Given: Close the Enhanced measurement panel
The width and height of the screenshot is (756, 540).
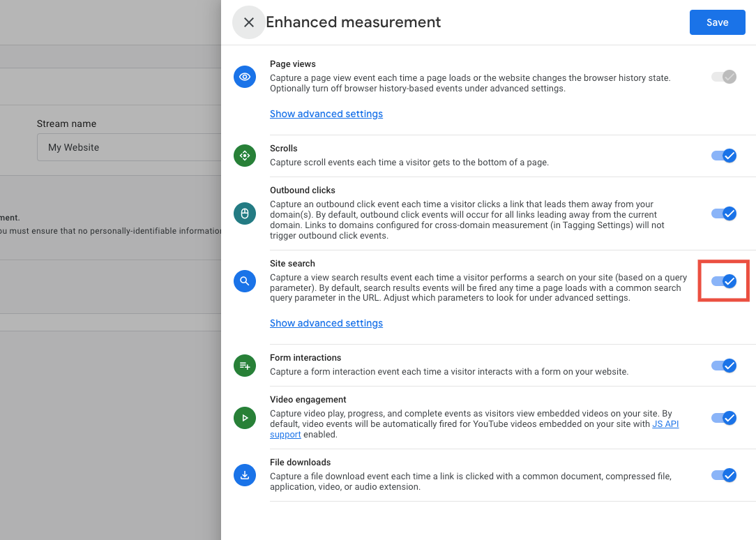Looking at the screenshot, I should point(249,22).
